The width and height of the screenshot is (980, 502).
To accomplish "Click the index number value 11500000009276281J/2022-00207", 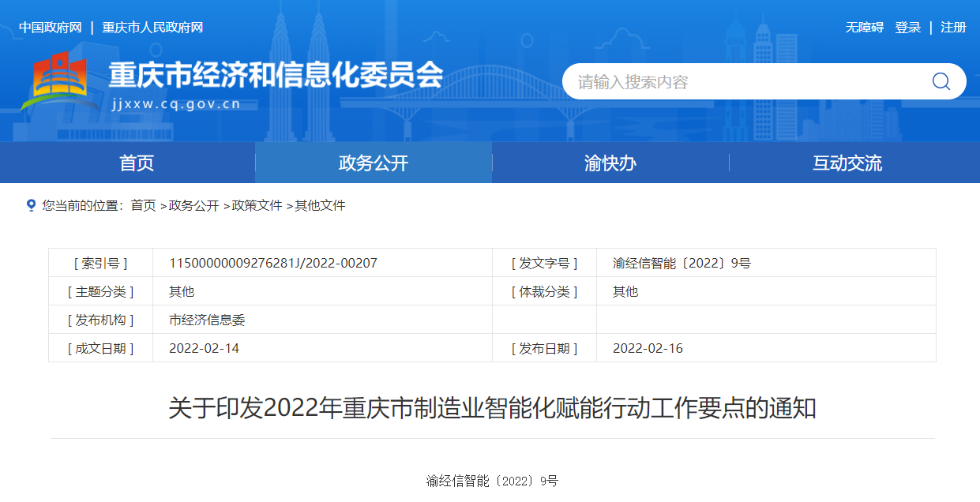I will click(x=273, y=263).
